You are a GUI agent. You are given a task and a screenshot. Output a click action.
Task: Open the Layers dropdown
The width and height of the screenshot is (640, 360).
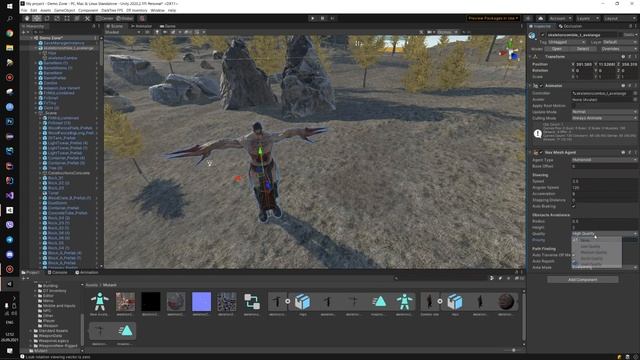[587, 18]
